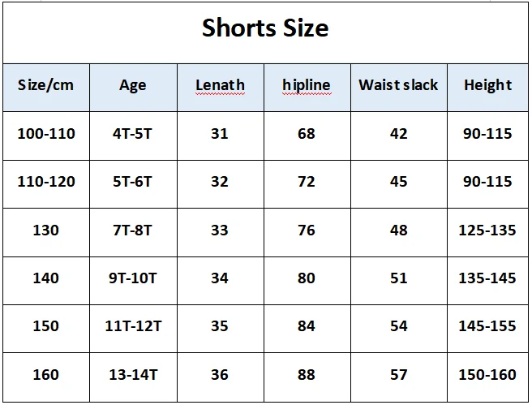
Task: Click the hipline value 68 cell
Action: 306,133
